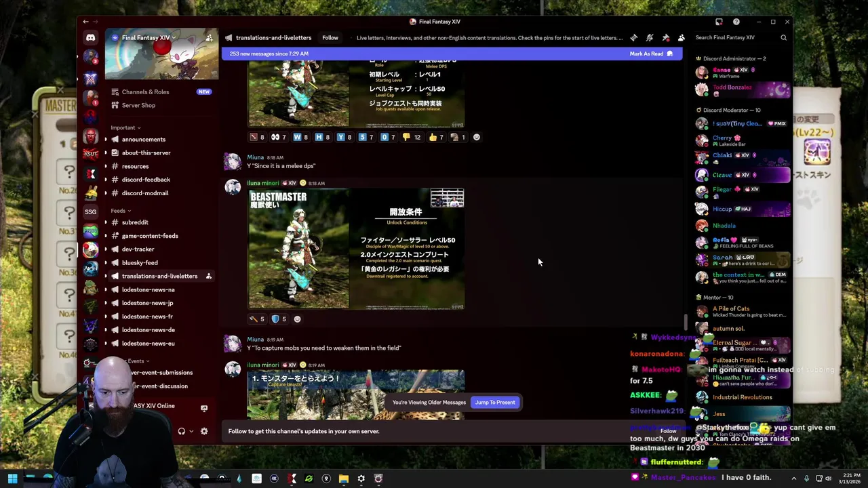
Task: Toggle thumbs up reaction with 7
Action: (x=437, y=138)
